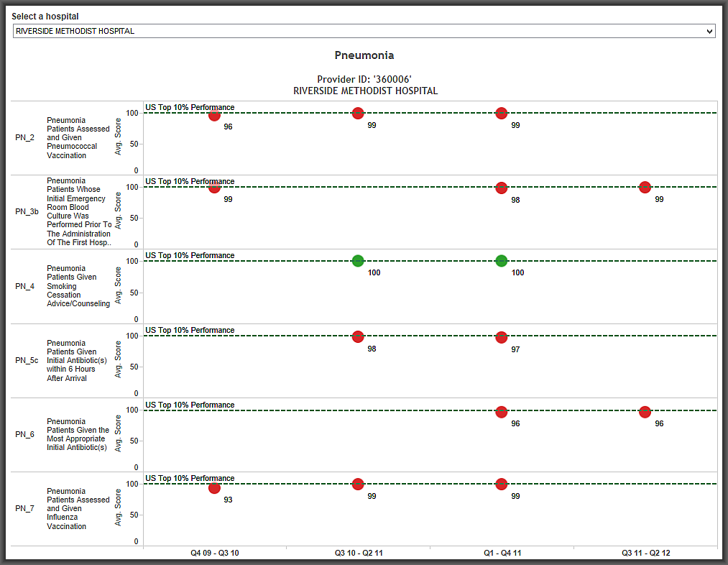Click PN_2 data point for Q1 - Q4 11
The width and height of the screenshot is (728, 565).
[x=502, y=113]
